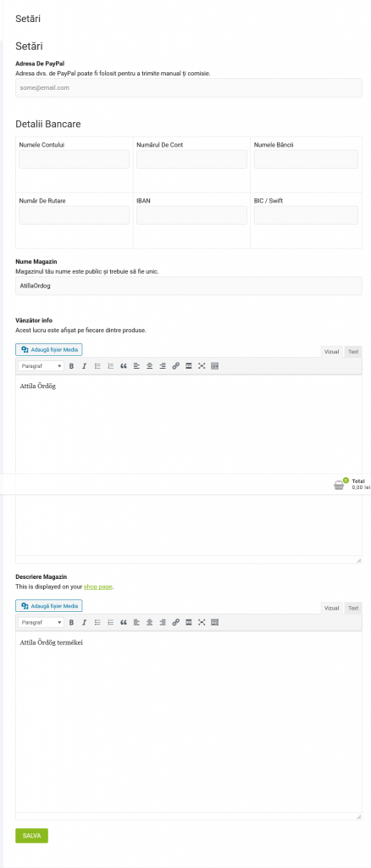
Task: Open Paragraf dropdown in Vânzător info editor
Action: point(41,366)
